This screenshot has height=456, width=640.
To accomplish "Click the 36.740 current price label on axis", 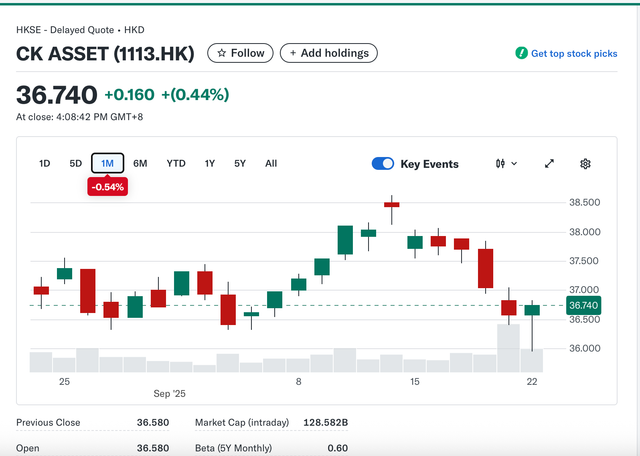I will point(583,305).
